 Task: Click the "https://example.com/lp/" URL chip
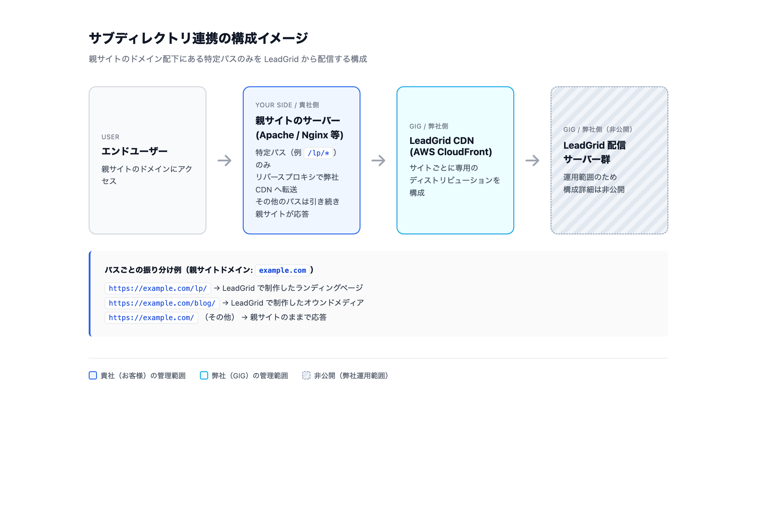pos(158,288)
